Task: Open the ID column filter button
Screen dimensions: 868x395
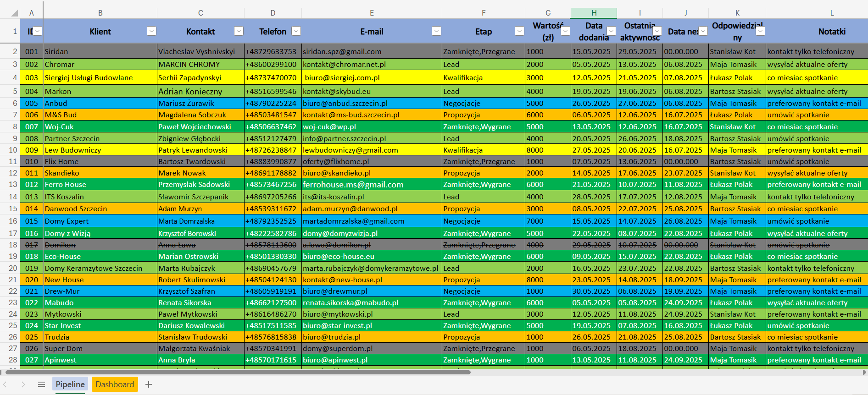Action: click(38, 31)
